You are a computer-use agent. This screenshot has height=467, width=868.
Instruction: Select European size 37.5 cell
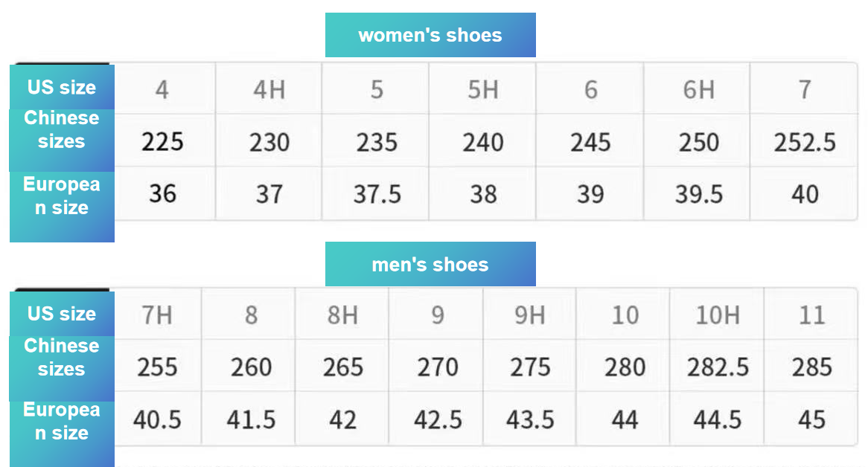pyautogui.click(x=377, y=194)
